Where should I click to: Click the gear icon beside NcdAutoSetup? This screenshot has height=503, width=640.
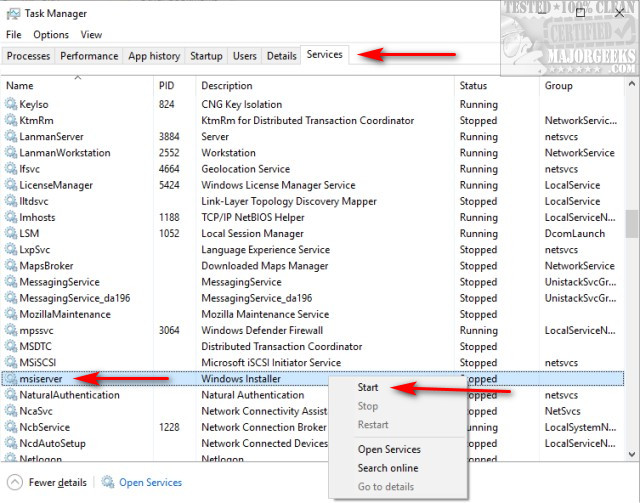pyautogui.click(x=11, y=443)
